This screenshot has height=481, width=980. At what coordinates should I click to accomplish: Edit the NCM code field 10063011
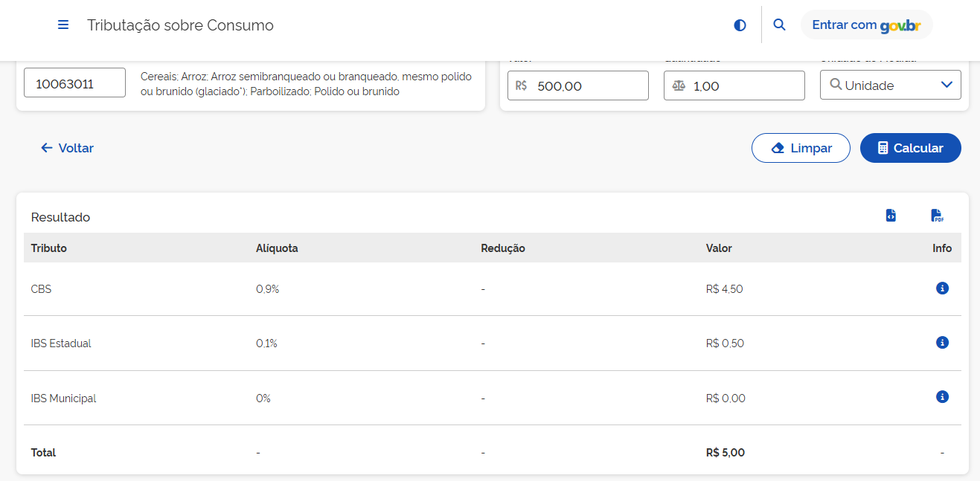[x=74, y=83]
